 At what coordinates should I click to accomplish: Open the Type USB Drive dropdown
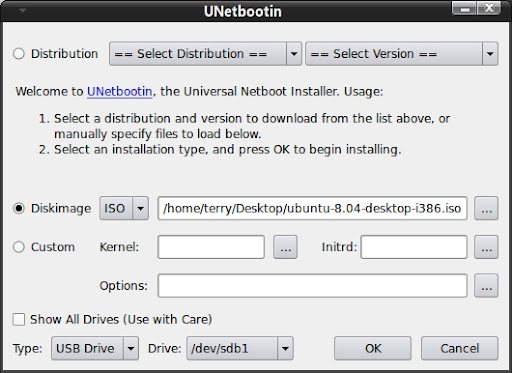click(95, 348)
